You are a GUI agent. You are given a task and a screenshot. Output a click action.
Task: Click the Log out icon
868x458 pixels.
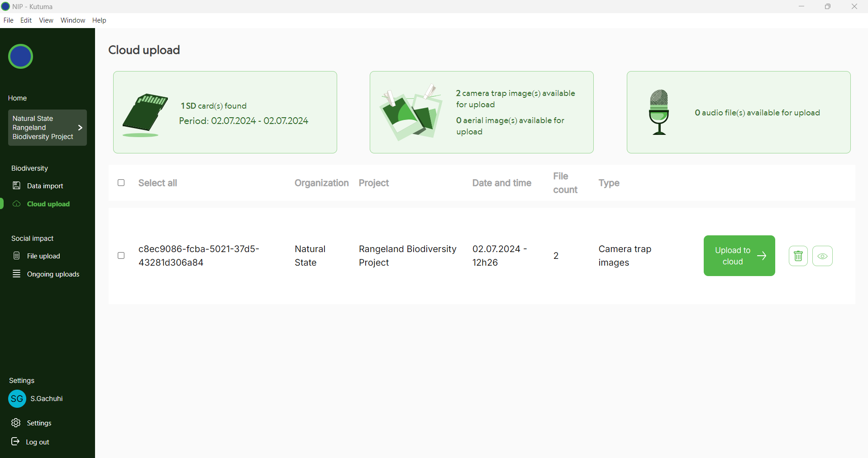pyautogui.click(x=15, y=441)
